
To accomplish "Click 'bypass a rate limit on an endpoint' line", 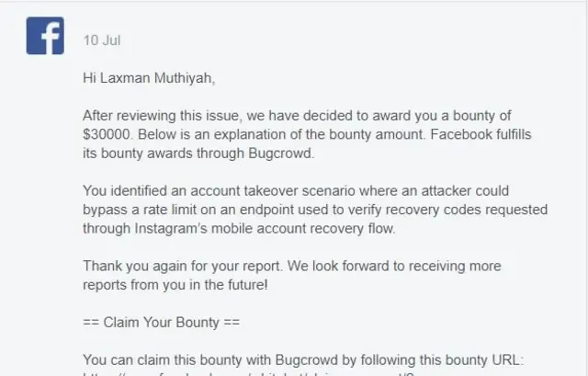I will 315,211.
